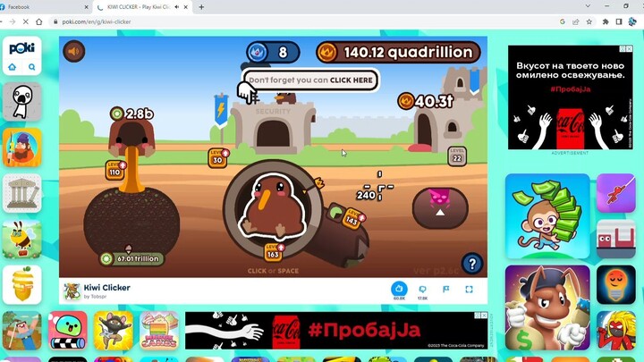Open the tab search dropdown chevron

(x=588, y=6)
